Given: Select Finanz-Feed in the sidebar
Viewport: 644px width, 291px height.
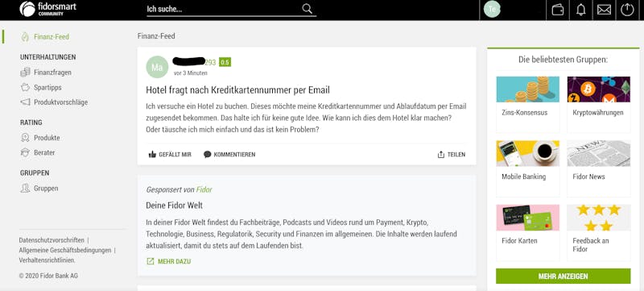Looking at the screenshot, I should coord(45,36).
